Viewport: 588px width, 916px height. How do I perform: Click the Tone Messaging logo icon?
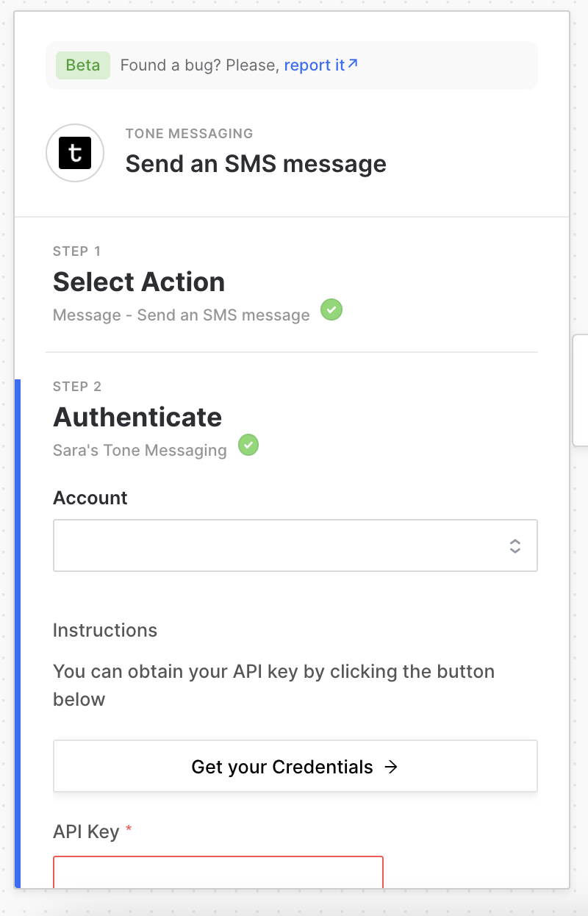(75, 153)
